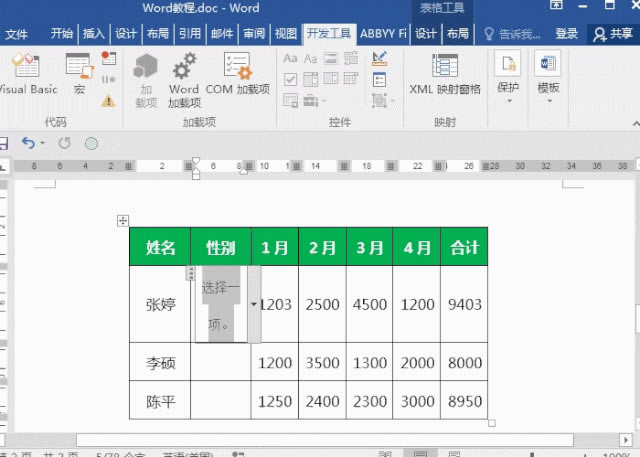Screen dimensions: 640x457
Task: Select the 开发工具 tab
Action: click(329, 33)
